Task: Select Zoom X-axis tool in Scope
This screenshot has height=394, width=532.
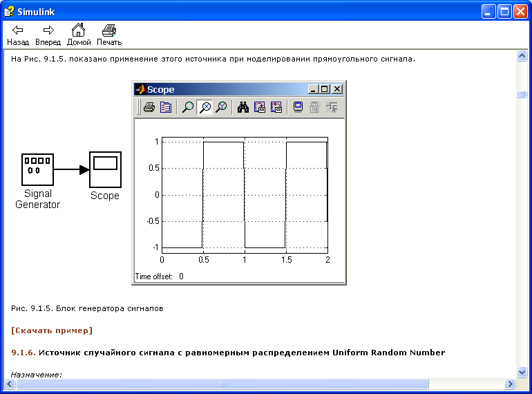Action: pos(205,108)
